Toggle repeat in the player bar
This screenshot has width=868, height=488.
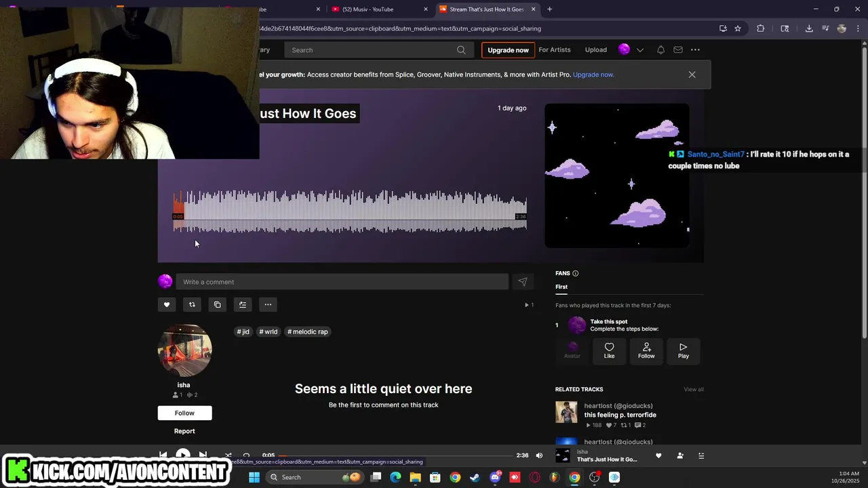[246, 455]
